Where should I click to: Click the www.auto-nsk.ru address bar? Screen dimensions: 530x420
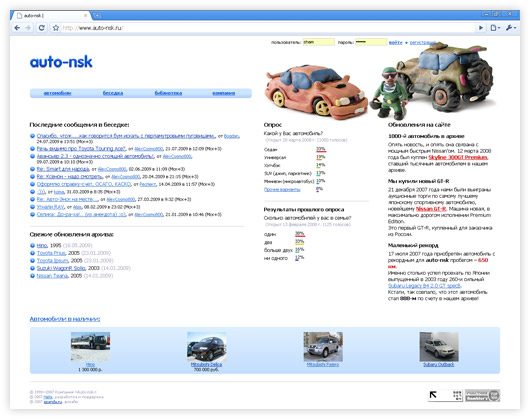[267, 28]
